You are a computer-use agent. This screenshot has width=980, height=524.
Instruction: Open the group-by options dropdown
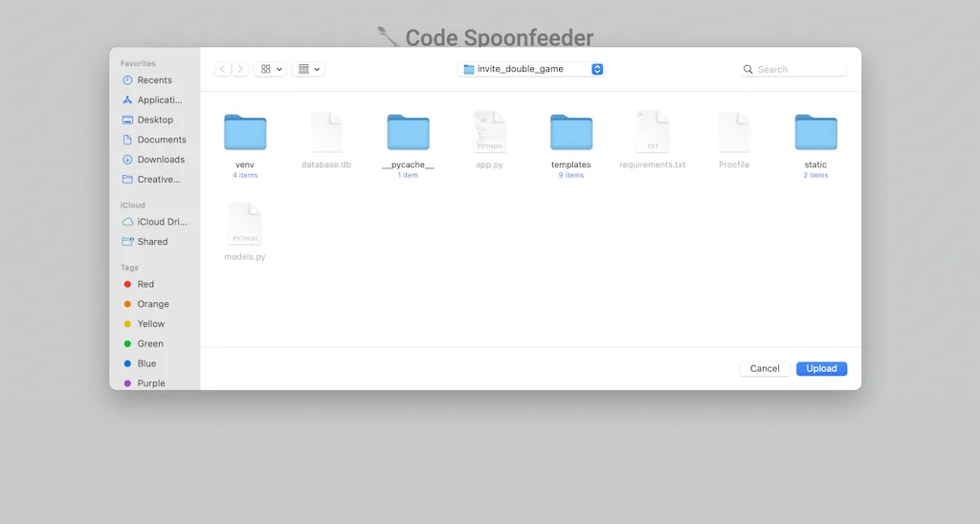click(308, 69)
